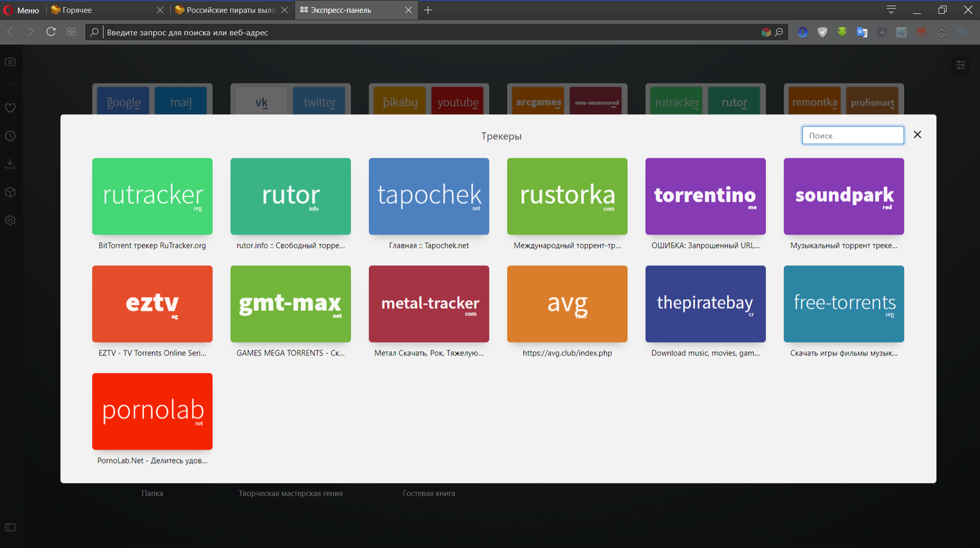Image resolution: width=980 pixels, height=548 pixels.
Task: Click the BitTorrent трекер RuTracker.org caption
Action: 153,245
